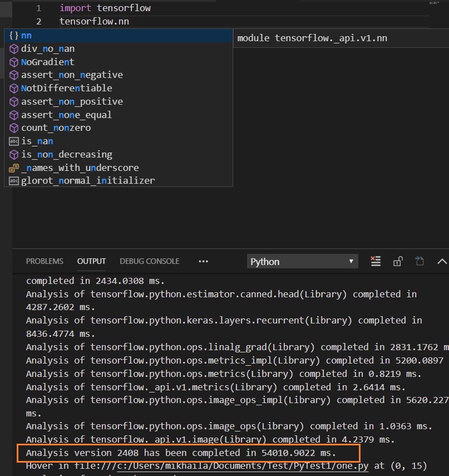The height and width of the screenshot is (476, 449).
Task: Click module tensorflow._api.v1.nn documentation text
Action: point(312,38)
